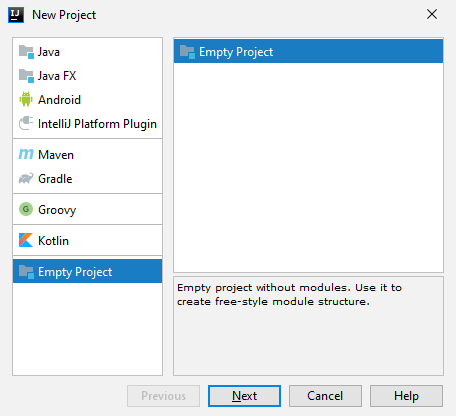
Task: Choose the Android project type label
Action: tap(59, 100)
